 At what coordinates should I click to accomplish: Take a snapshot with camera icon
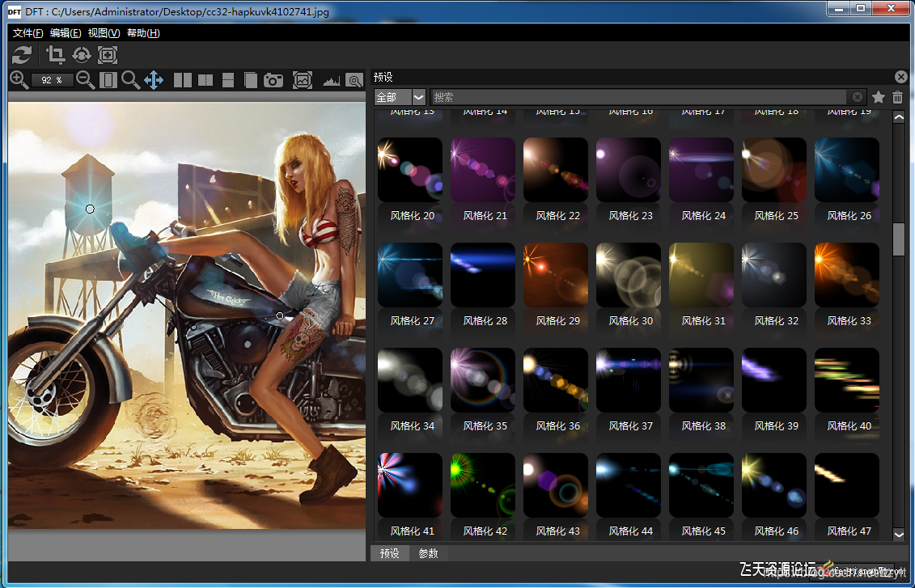[x=273, y=80]
